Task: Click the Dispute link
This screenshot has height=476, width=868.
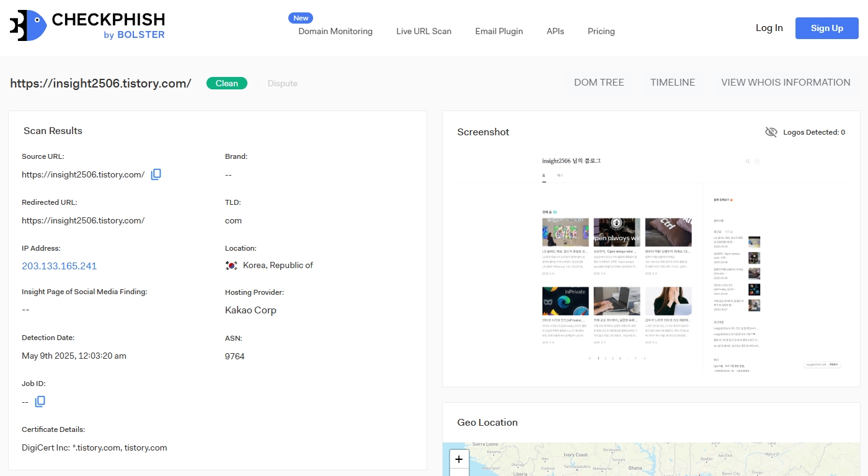Action: pos(283,83)
